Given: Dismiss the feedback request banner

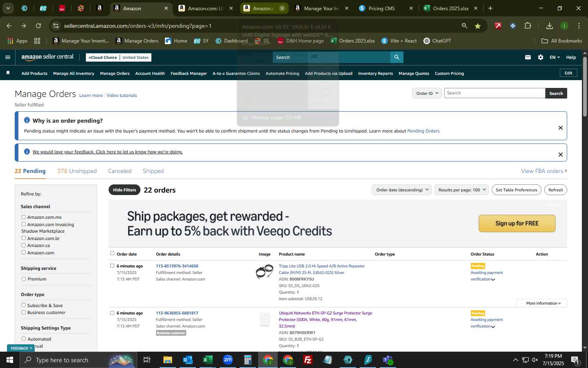Looking at the screenshot, I should [x=561, y=154].
